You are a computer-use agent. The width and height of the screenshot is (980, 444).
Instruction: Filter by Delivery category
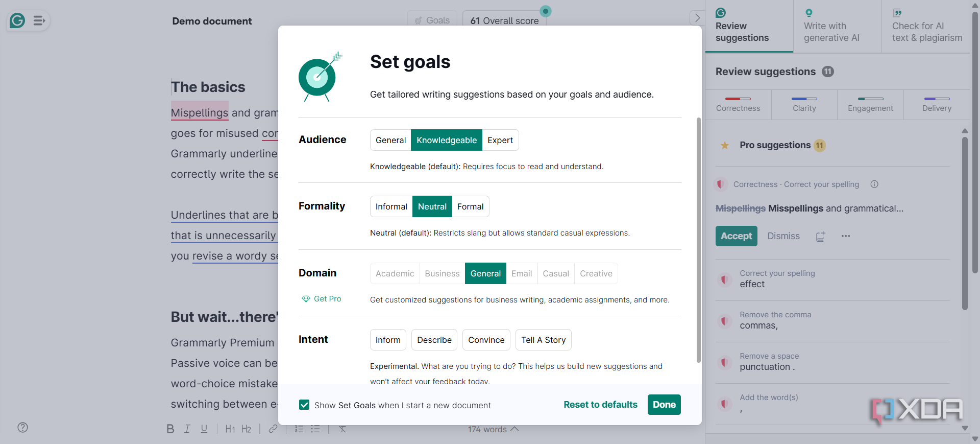[x=937, y=105]
